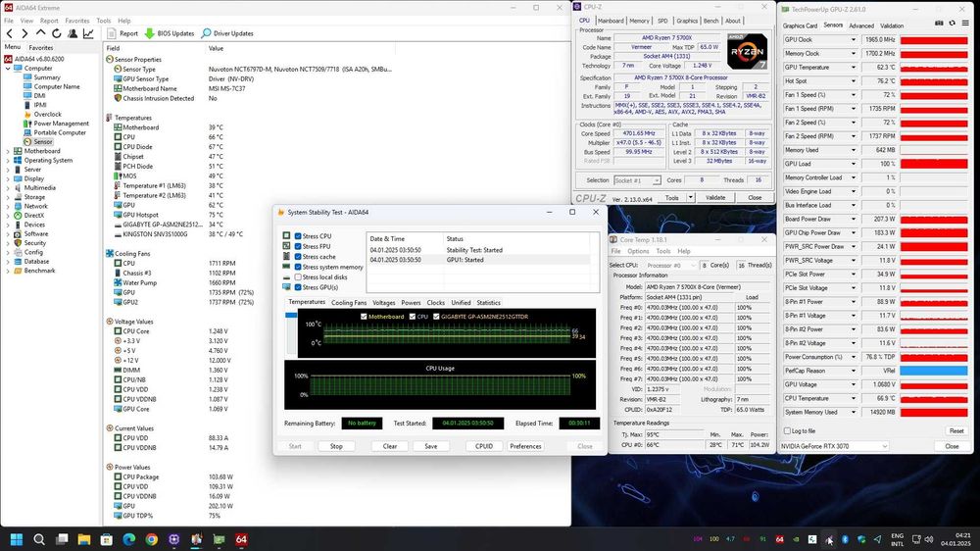The image size is (980, 551).
Task: Switch to CPU-Z Mainboard tab
Action: (x=611, y=21)
